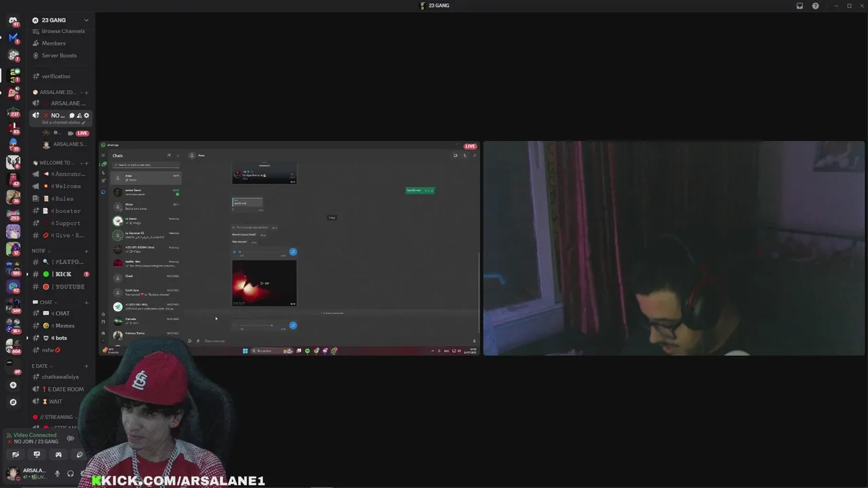Select the user row with LIVE badge
The width and height of the screenshot is (868, 488).
[65, 133]
